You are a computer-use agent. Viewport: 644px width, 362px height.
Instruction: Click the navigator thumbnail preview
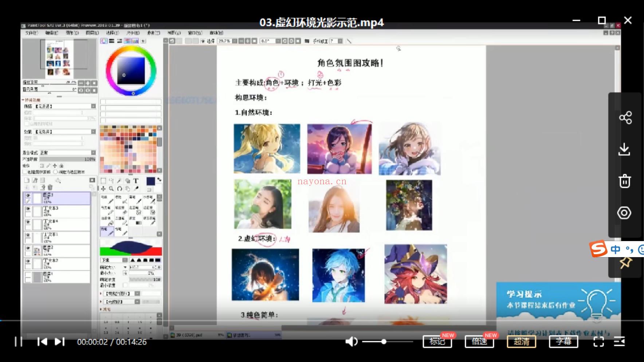tap(60, 59)
